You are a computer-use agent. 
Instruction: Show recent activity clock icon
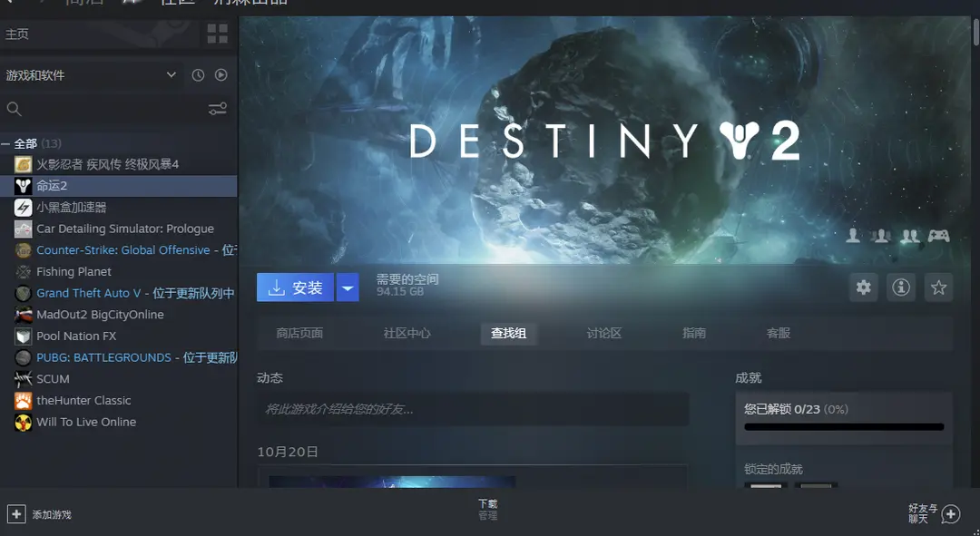[198, 75]
